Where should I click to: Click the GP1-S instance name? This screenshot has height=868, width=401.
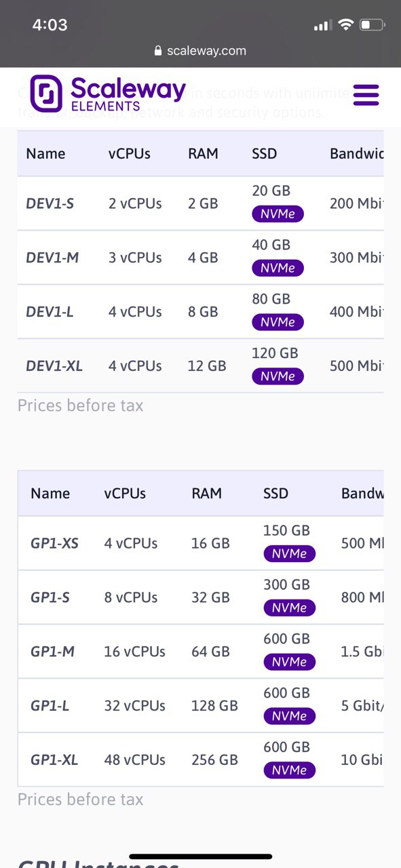coord(50,597)
